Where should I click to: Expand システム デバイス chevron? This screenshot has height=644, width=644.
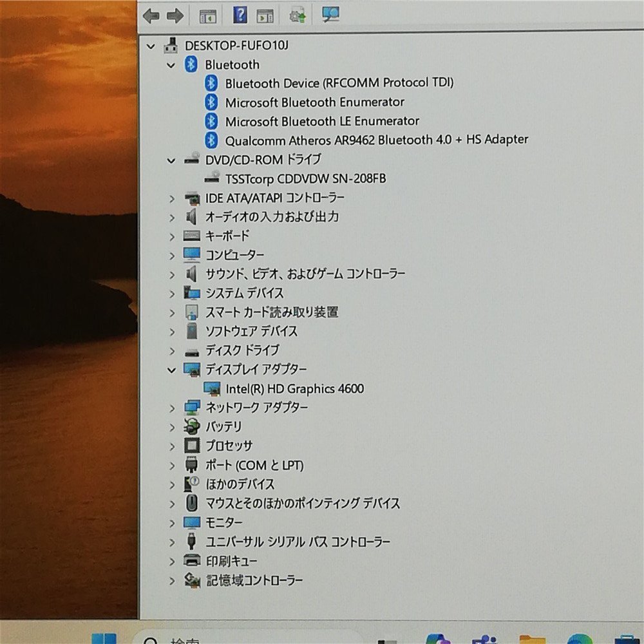point(172,294)
